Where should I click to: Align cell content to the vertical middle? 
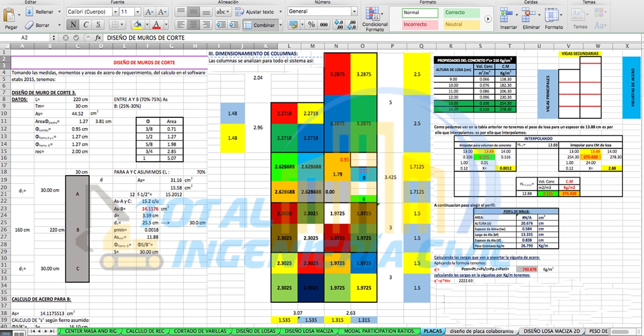point(194,11)
